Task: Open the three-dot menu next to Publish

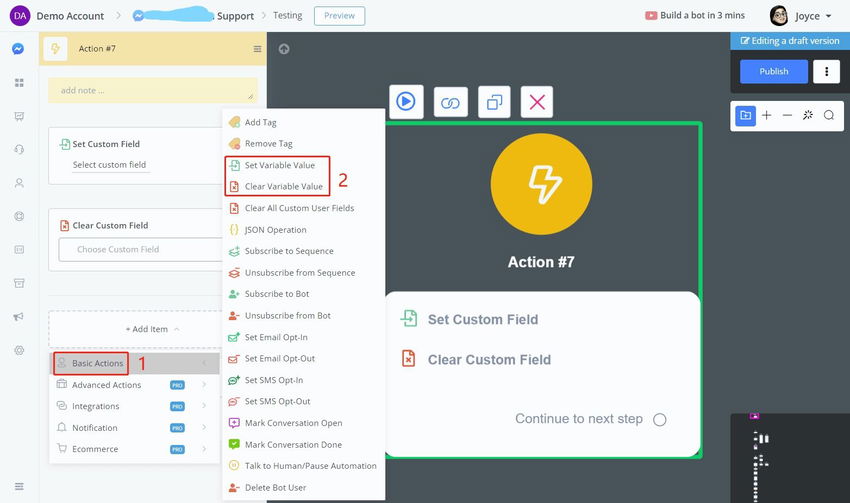Action: (826, 72)
